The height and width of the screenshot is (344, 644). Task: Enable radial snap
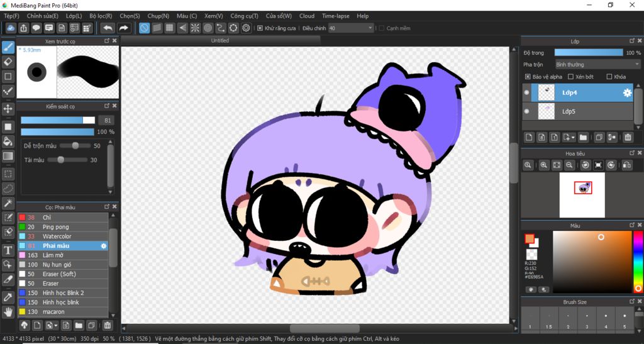coord(195,28)
